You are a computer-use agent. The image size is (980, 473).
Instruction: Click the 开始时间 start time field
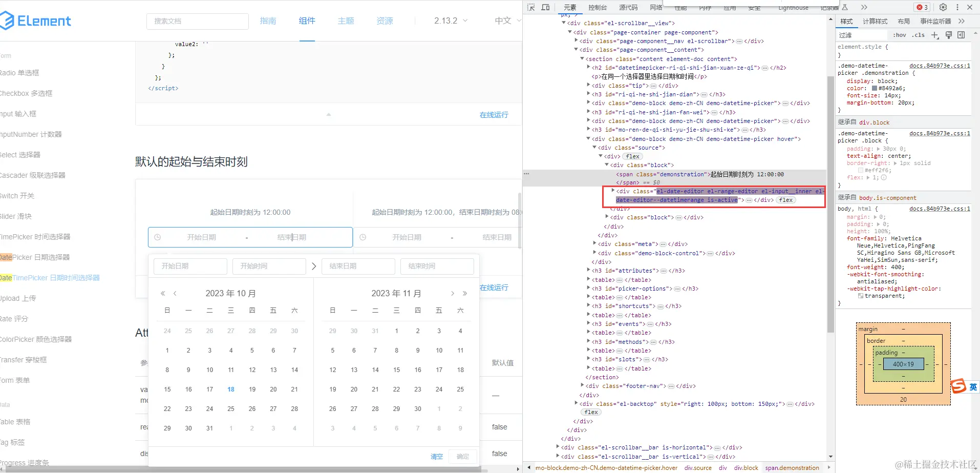(269, 266)
